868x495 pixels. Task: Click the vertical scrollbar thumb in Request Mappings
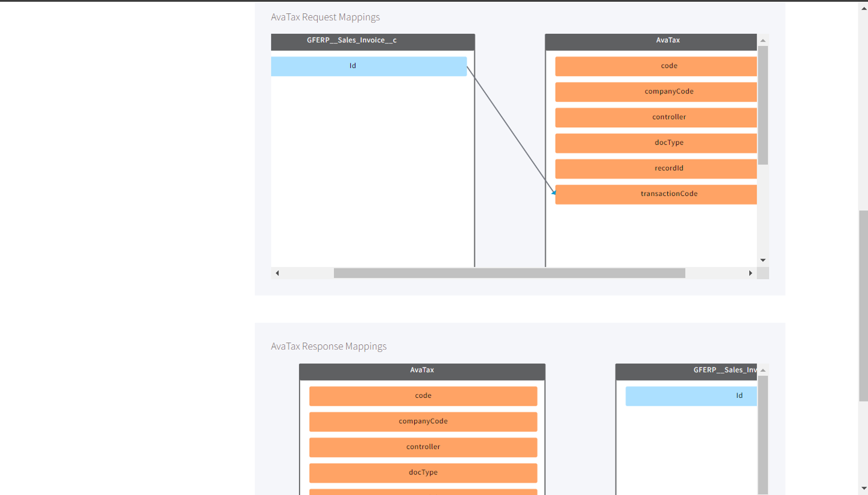(763, 105)
